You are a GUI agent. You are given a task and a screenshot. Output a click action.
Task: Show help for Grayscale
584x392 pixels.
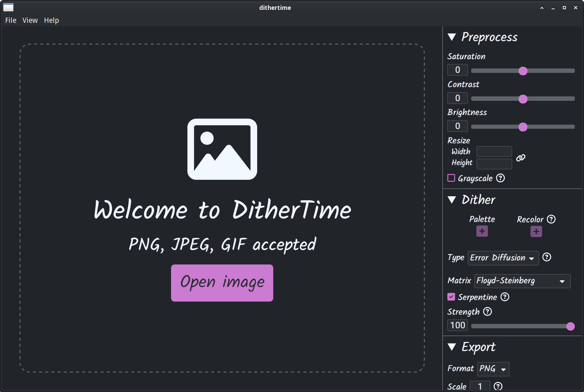click(501, 178)
